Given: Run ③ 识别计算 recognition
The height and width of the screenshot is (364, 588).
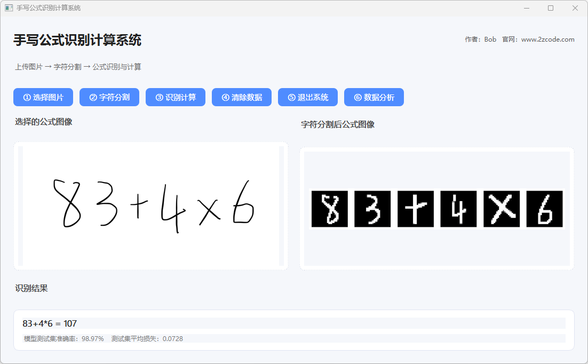Looking at the screenshot, I should (x=176, y=97).
